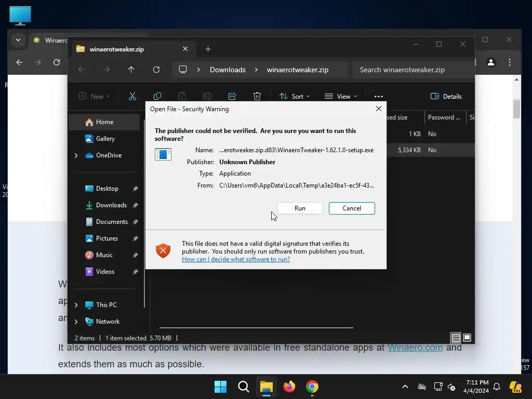Open Desktop in the navigation pane

pyautogui.click(x=107, y=188)
